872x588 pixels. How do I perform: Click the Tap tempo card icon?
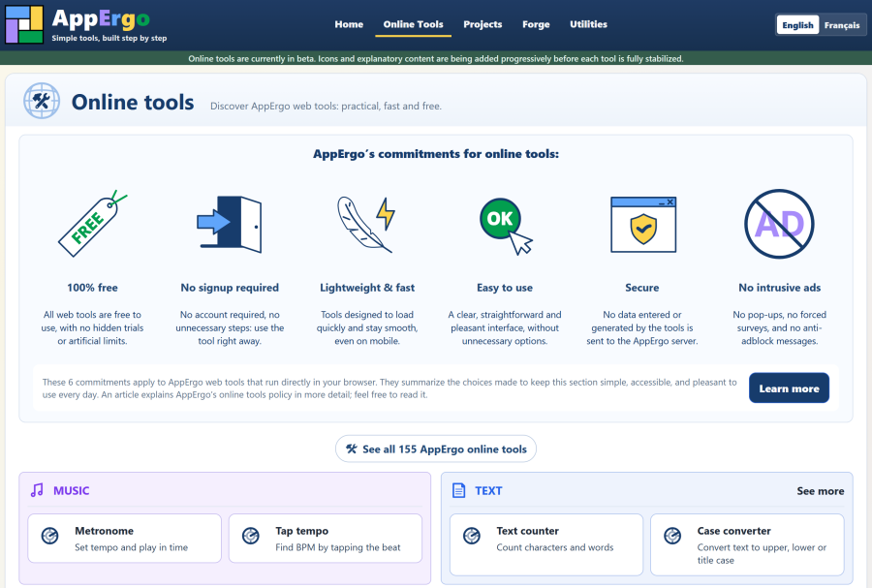point(251,536)
